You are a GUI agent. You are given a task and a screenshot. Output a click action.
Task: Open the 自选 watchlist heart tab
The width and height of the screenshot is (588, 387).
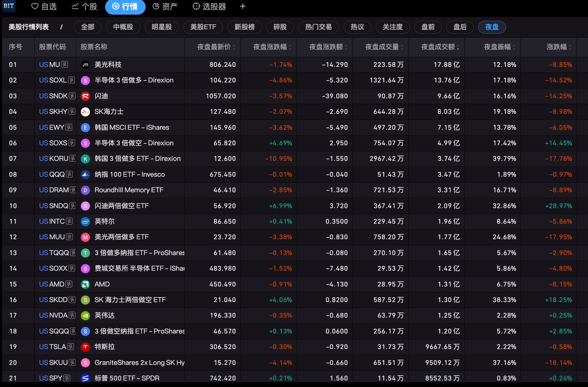click(x=44, y=7)
